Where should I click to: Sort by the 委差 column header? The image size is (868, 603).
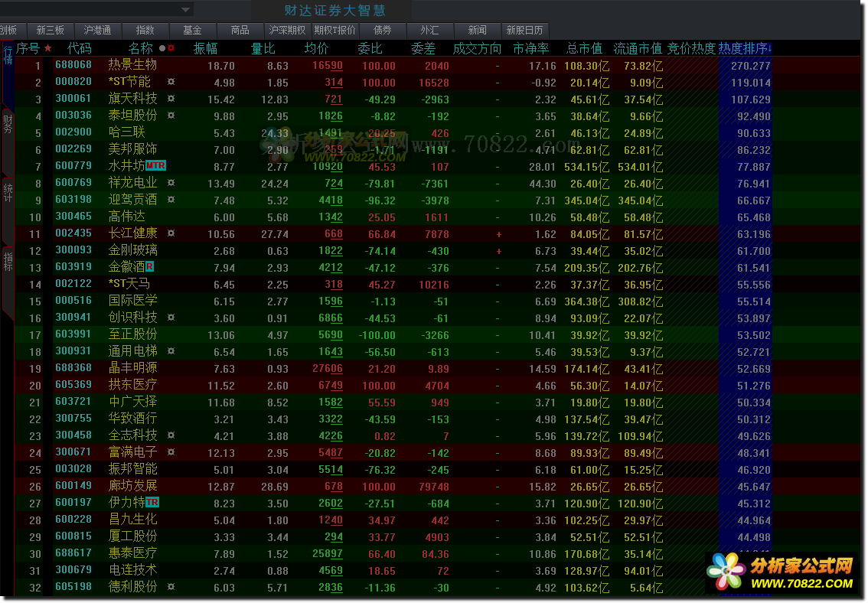423,49
